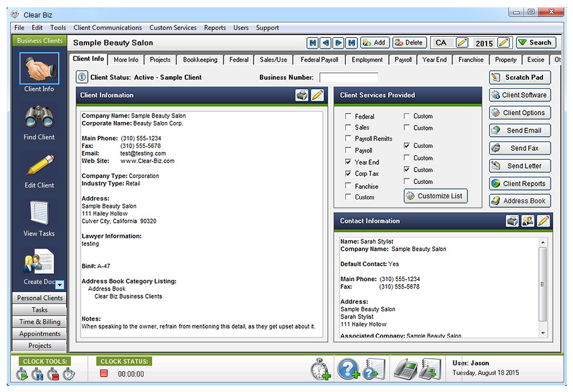Open the Scratch Pad
The width and height of the screenshot is (573, 392).
pyautogui.click(x=519, y=77)
